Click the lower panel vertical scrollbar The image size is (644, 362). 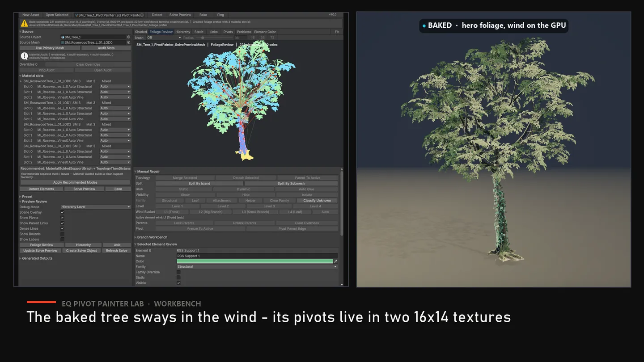(x=342, y=203)
